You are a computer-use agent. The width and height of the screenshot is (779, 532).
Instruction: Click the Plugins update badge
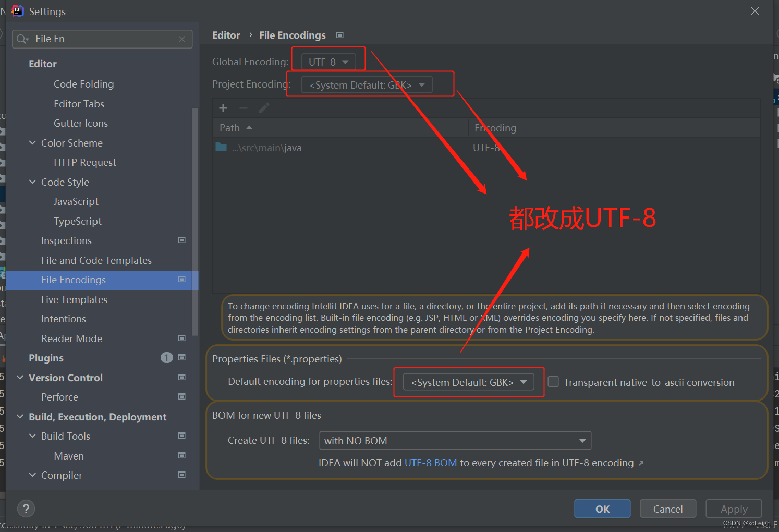click(x=166, y=358)
